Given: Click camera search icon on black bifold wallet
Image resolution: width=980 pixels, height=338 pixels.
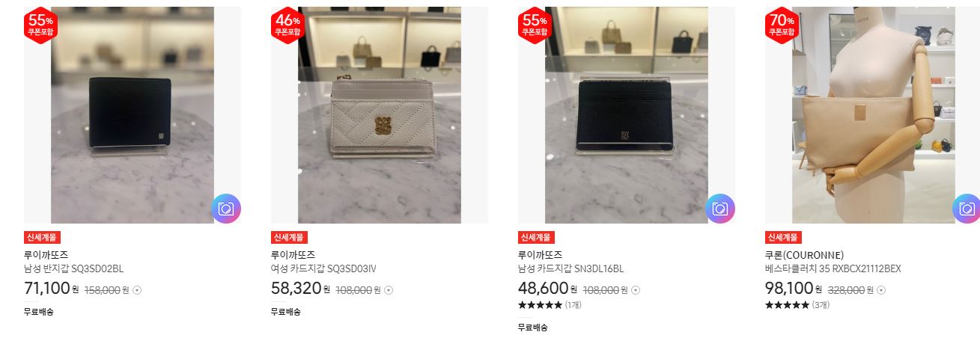Looking at the screenshot, I should [225, 209].
